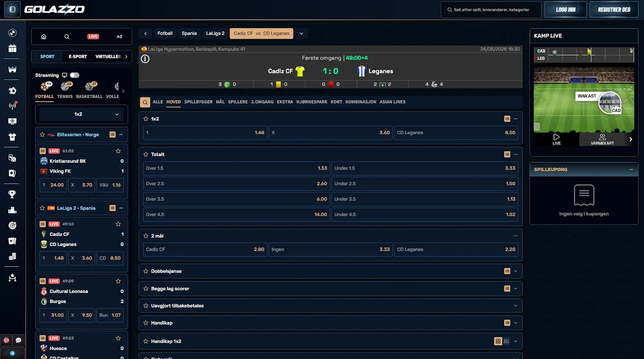644x359 pixels.
Task: Click the match info icon under the league title
Action: 145,59
